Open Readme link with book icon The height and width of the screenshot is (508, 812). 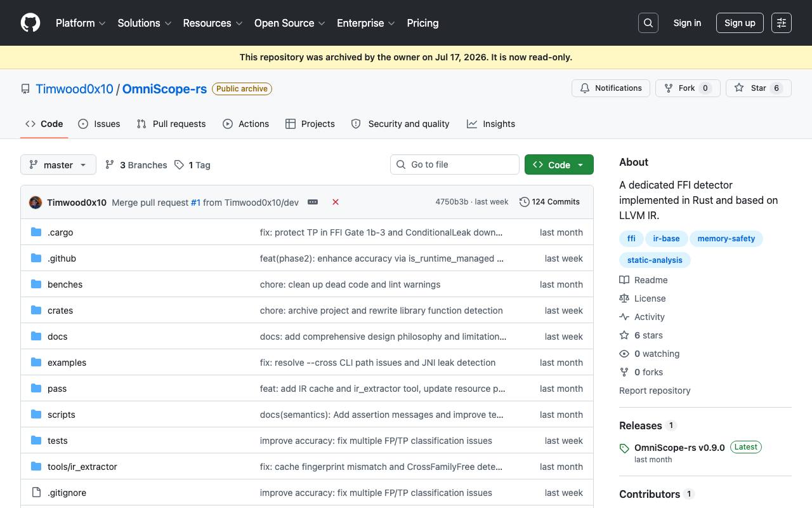(643, 280)
